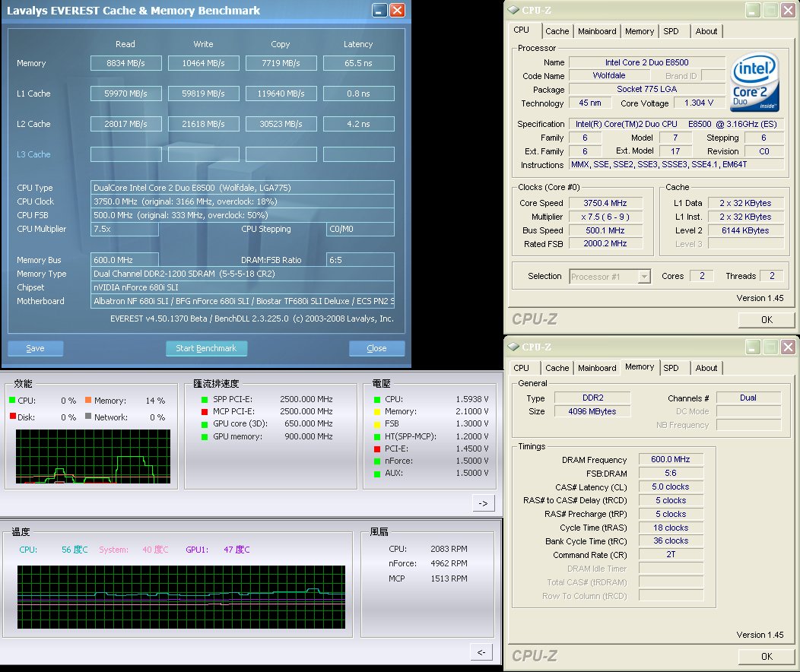
Task: Click the L2 Cache Latency value 4.2 ns
Action: point(359,124)
